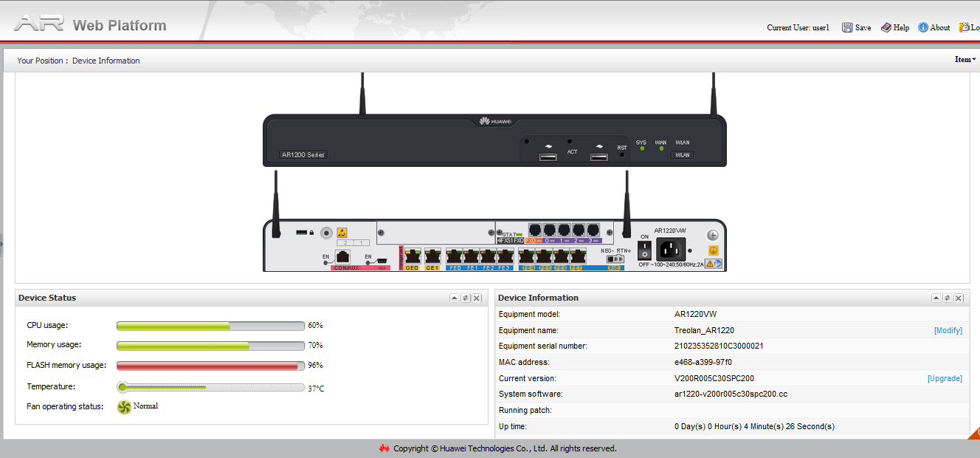Viewport: 980px width, 458px height.
Task: Click the CPU usage progress bar
Action: (210, 326)
